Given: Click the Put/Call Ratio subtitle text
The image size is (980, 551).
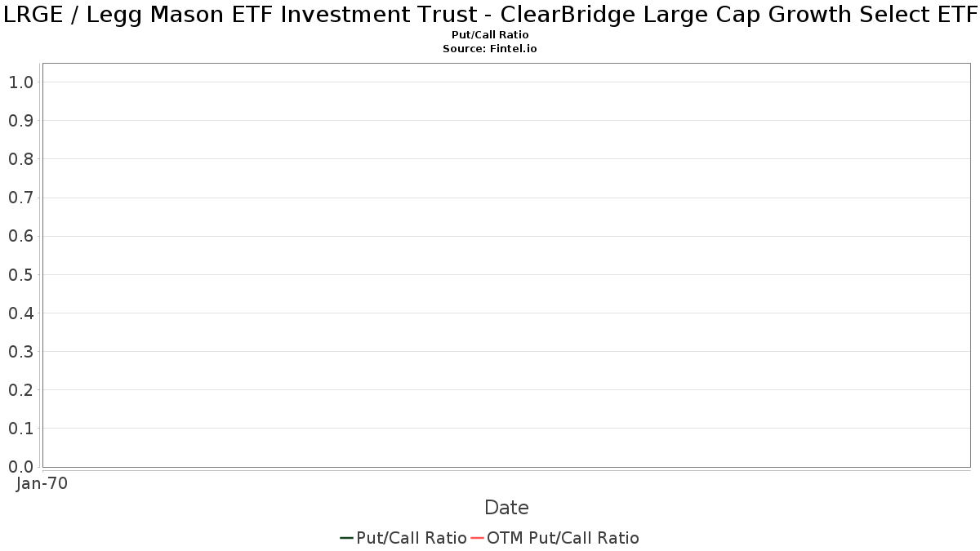Looking at the screenshot, I should (490, 35).
